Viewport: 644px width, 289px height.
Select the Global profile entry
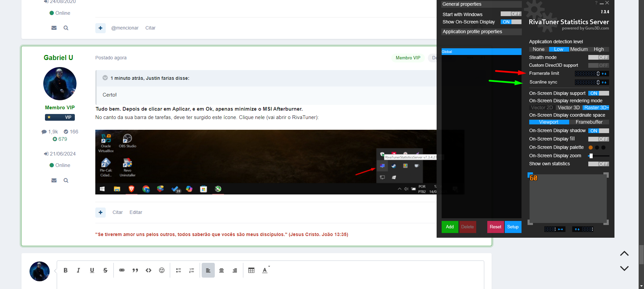tap(481, 52)
